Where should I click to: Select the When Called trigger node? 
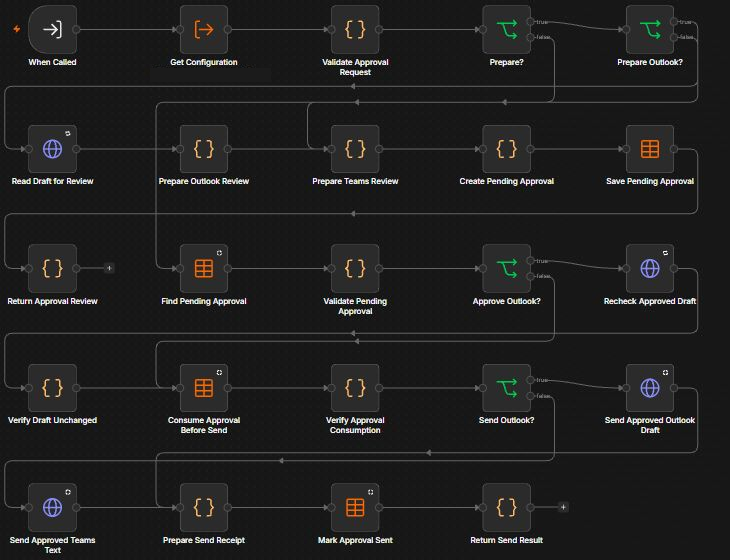[52, 29]
